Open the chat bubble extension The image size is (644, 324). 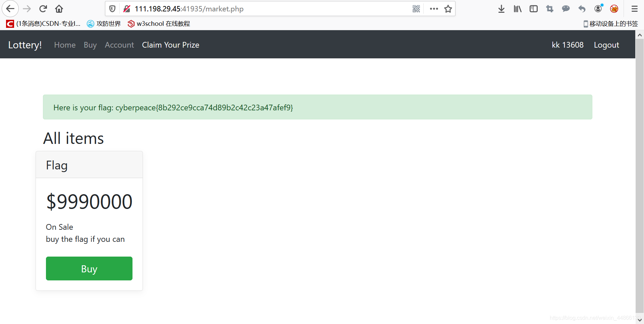pos(566,9)
